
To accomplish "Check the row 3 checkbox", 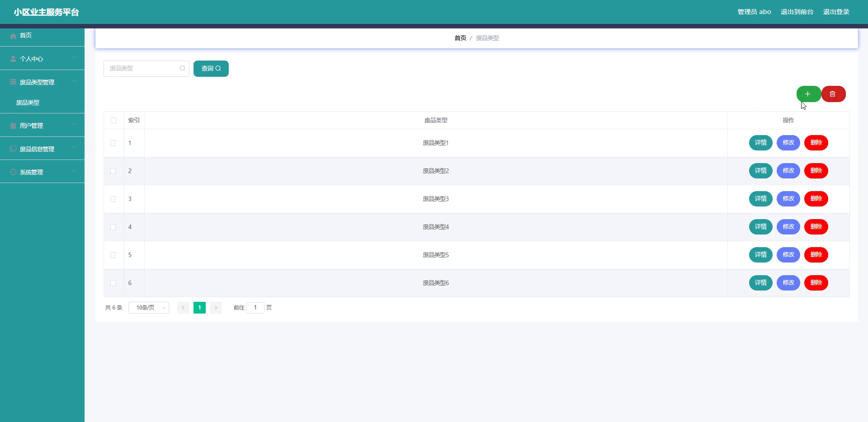I will [x=113, y=199].
